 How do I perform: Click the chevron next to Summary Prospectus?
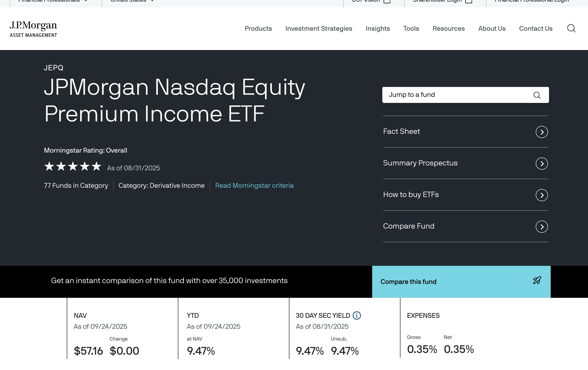click(542, 164)
